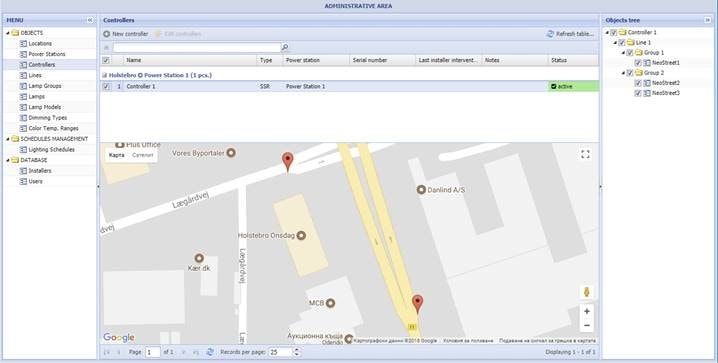Click the red marker on the yellow road
Viewport: 718px width, 363px height.
417,303
